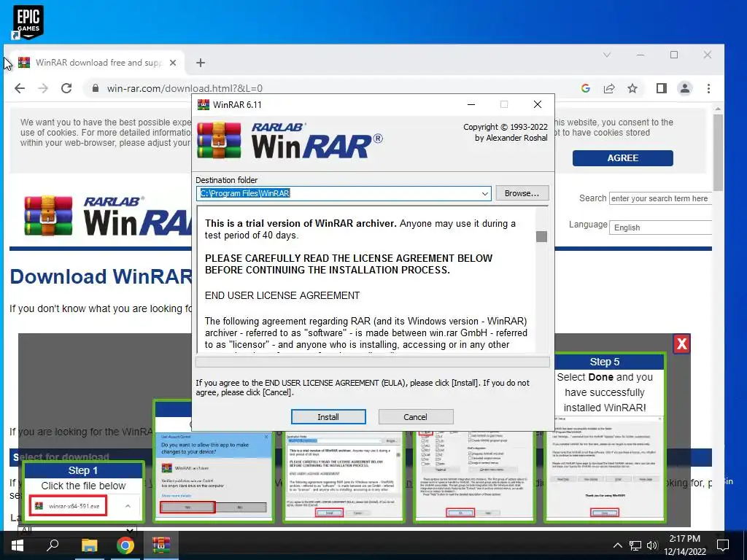Click the Google search icon in toolbar

point(586,88)
